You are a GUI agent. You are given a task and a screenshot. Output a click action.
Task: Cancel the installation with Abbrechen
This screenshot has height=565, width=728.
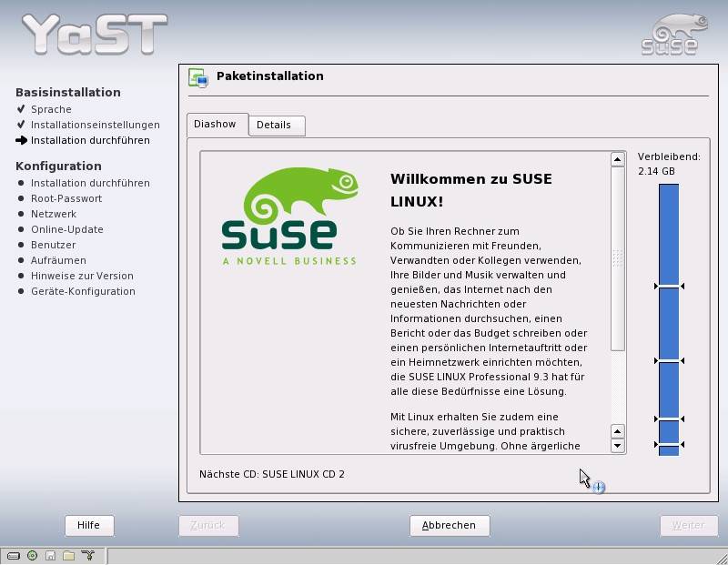tap(450, 526)
